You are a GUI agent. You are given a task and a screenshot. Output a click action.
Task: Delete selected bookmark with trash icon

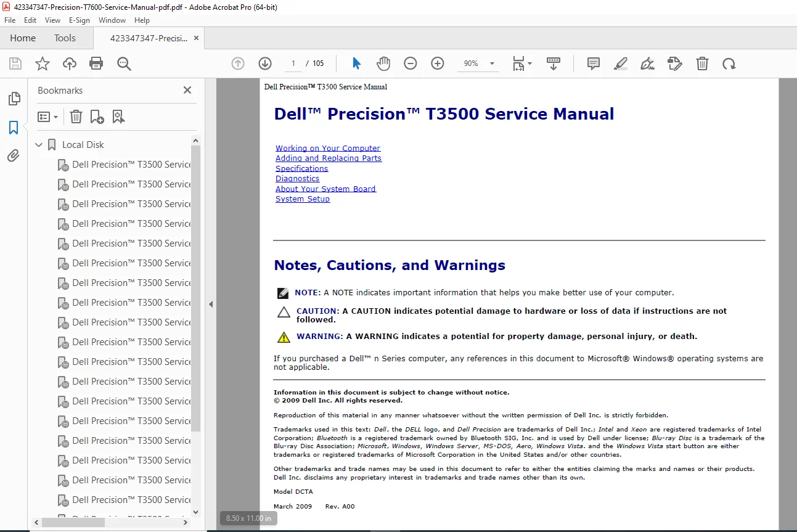76,117
